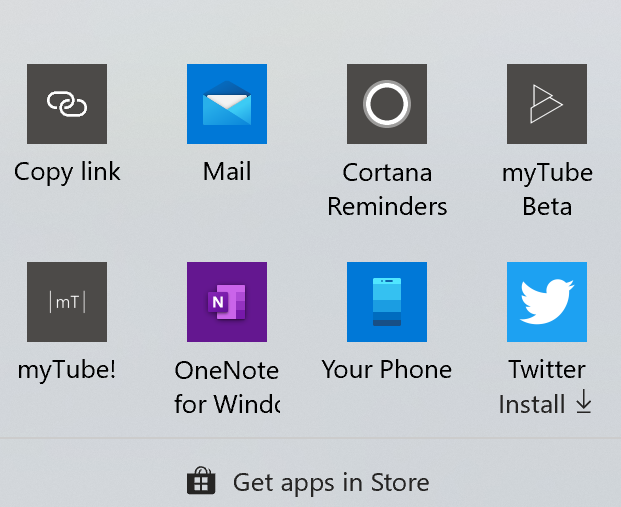Click the 'Your Phone' label
Image resolution: width=621 pixels, height=507 pixels.
pyautogui.click(x=387, y=369)
